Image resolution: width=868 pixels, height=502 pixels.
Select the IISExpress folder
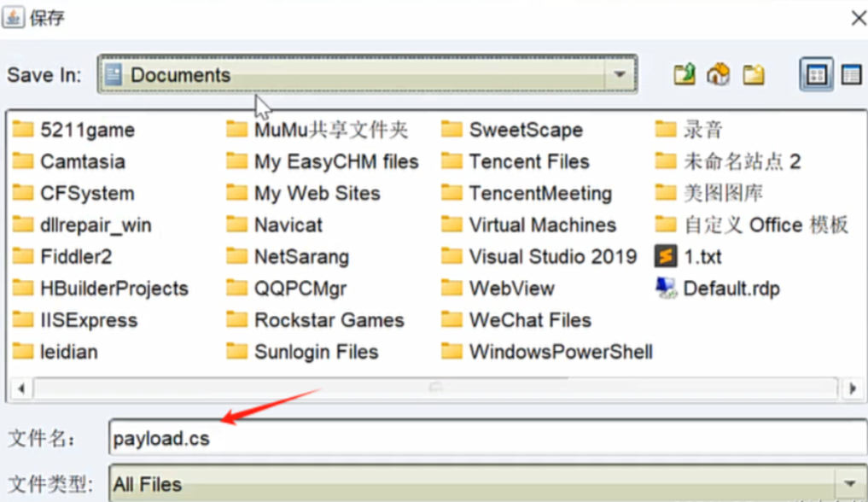75,320
